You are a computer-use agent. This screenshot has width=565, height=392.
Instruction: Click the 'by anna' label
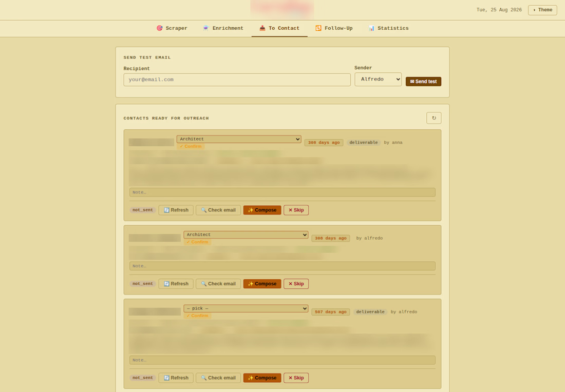393,143
